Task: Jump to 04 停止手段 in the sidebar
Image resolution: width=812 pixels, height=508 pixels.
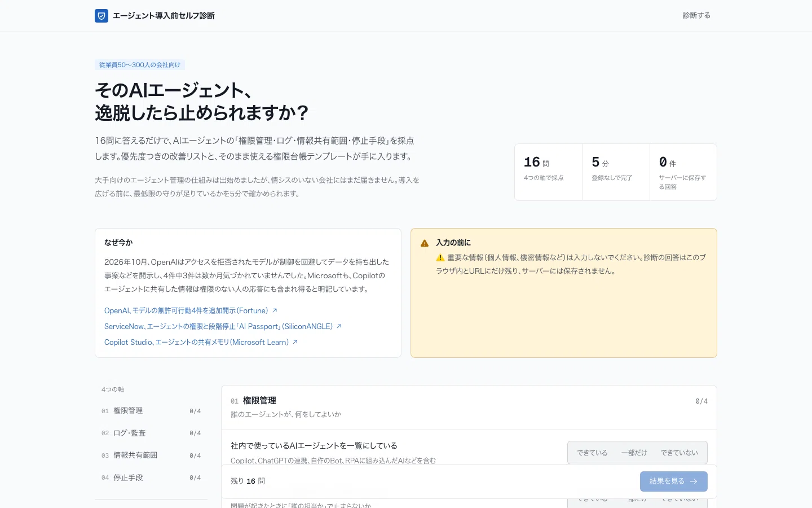Action: pyautogui.click(x=151, y=478)
